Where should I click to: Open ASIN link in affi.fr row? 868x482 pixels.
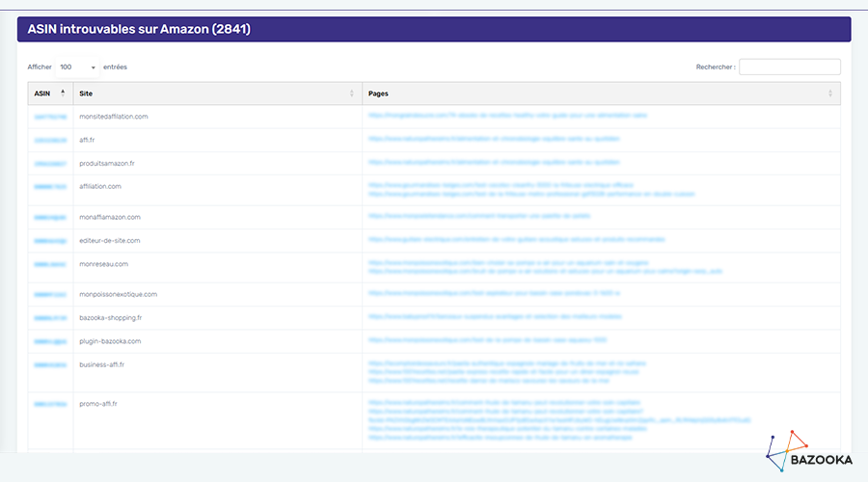(50, 140)
